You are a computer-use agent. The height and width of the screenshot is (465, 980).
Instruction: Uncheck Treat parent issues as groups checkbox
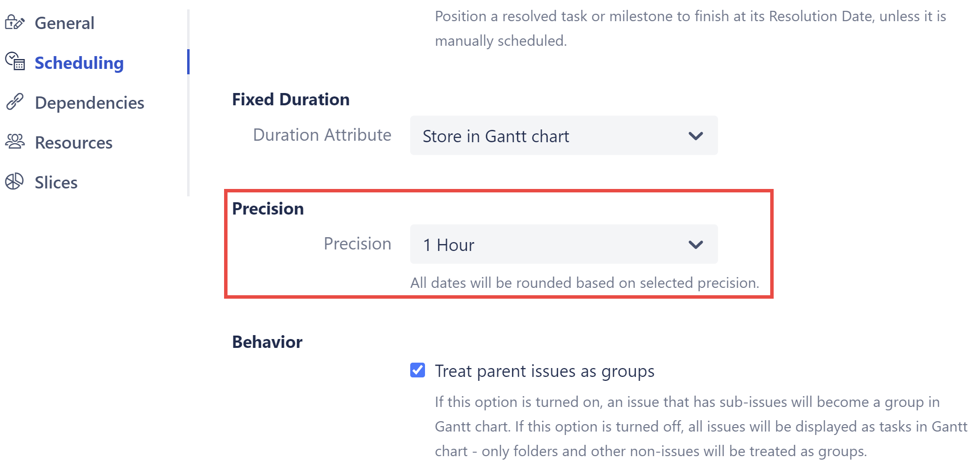point(418,370)
